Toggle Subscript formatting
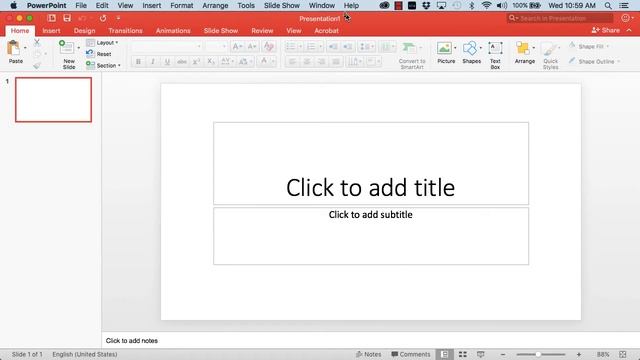The width and height of the screenshot is (640, 360). (211, 62)
